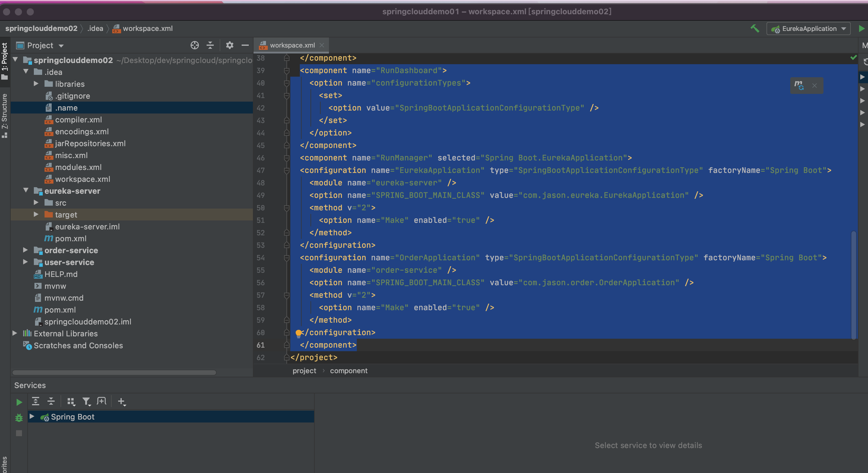Click the Filter icon in Services toolbar

(87, 401)
